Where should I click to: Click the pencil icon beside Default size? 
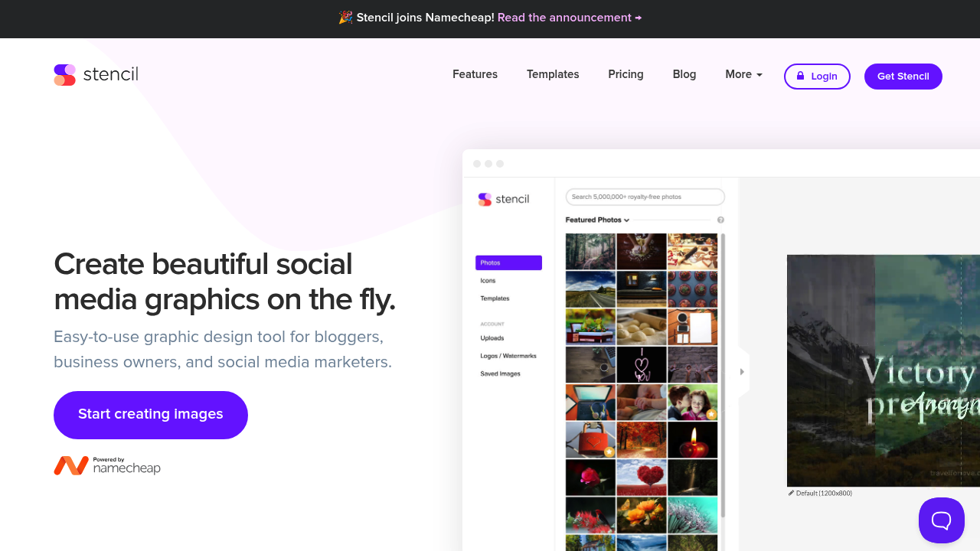tap(791, 493)
